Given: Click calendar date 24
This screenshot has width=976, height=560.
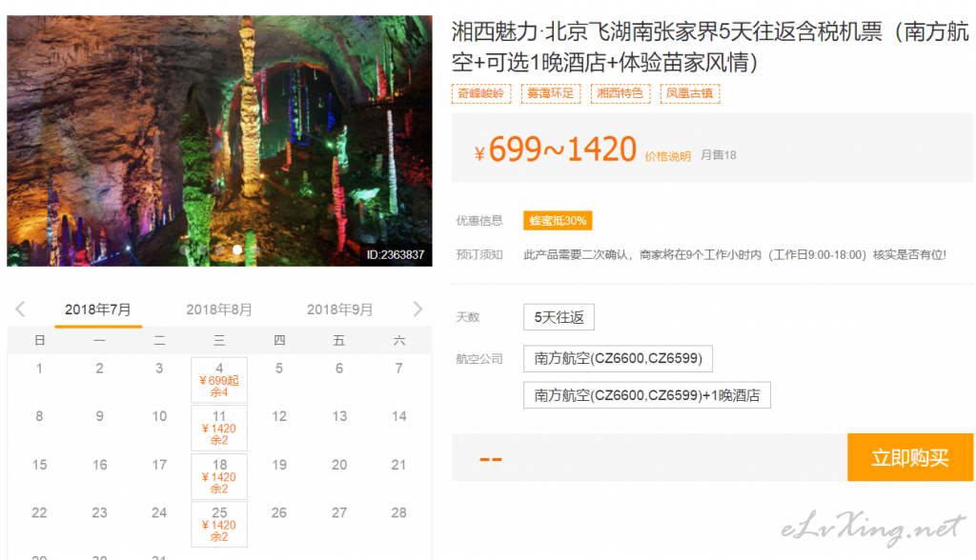Looking at the screenshot, I should coord(159,512).
